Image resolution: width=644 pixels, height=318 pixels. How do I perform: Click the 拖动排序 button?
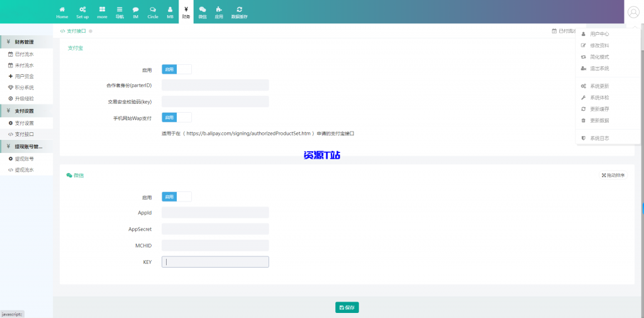pyautogui.click(x=613, y=176)
